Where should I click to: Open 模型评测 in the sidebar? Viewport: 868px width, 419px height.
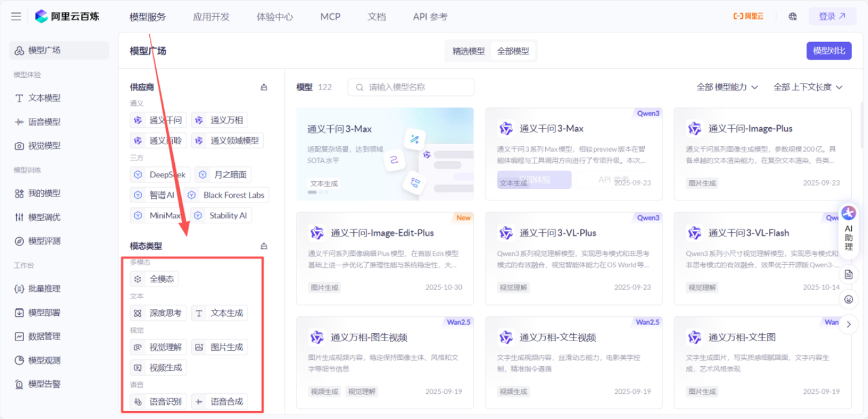point(59,241)
